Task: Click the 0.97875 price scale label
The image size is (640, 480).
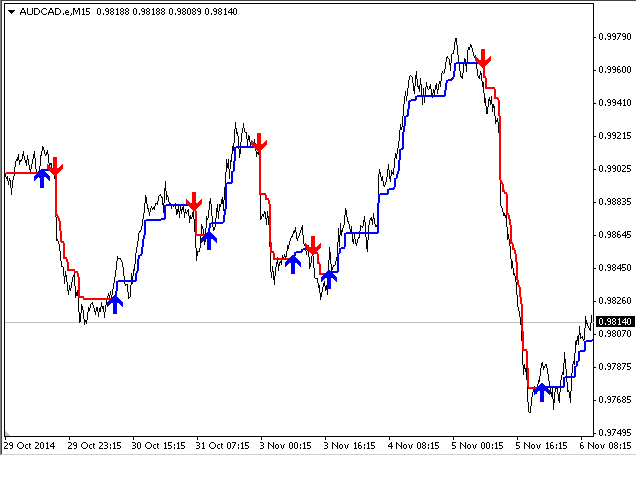Action: point(615,367)
